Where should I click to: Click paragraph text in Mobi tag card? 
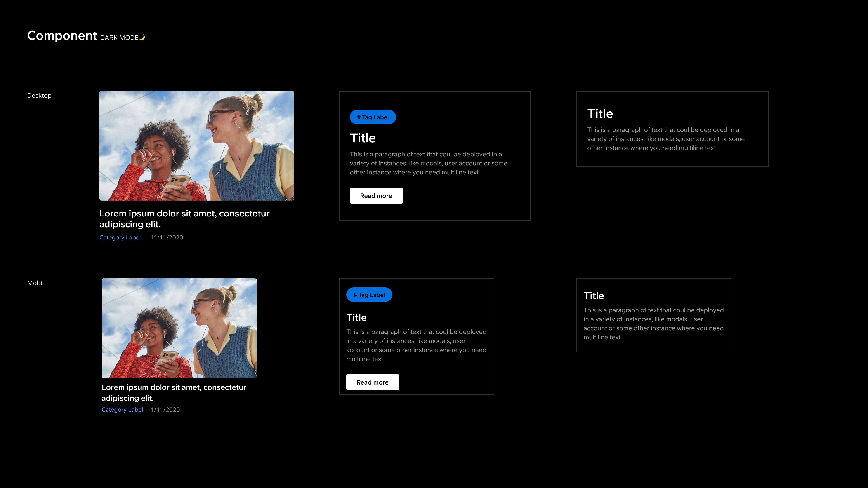[416, 345]
